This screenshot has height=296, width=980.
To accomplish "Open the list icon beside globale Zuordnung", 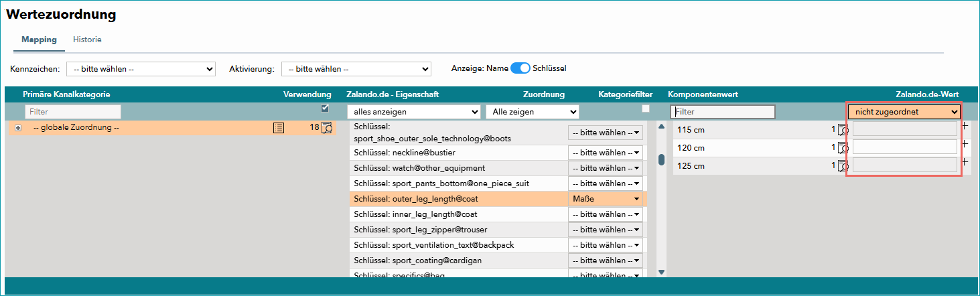I will point(278,127).
